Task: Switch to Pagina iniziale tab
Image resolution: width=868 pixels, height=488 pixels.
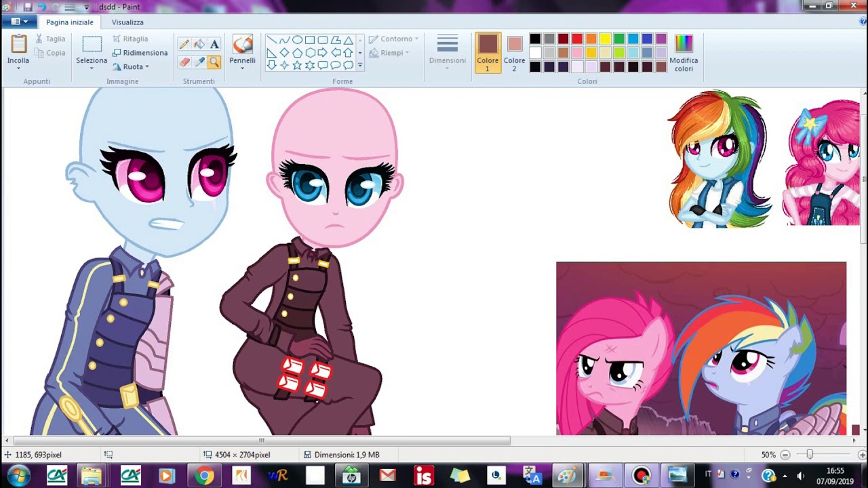Action: tap(70, 22)
